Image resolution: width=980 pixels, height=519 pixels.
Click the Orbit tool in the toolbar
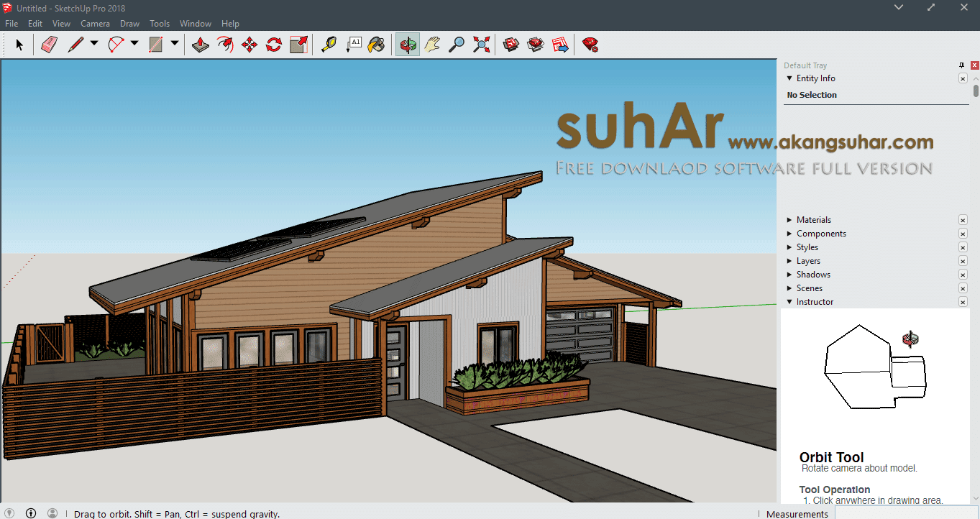coord(408,45)
